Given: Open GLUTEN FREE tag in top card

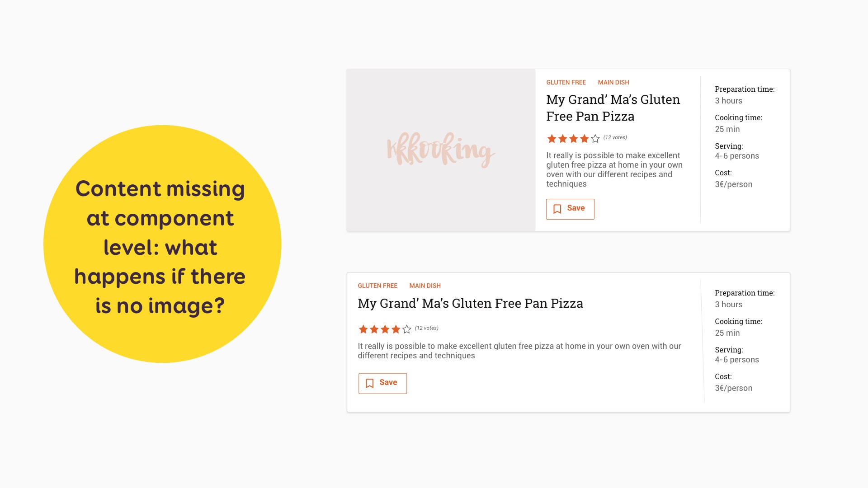Looking at the screenshot, I should [x=566, y=82].
